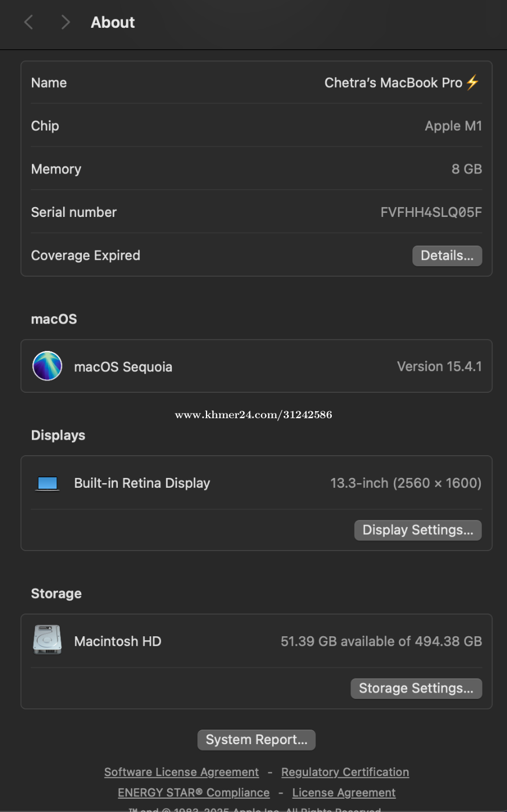The height and width of the screenshot is (812, 507).
Task: Open Software License Agreement link
Action: (182, 772)
